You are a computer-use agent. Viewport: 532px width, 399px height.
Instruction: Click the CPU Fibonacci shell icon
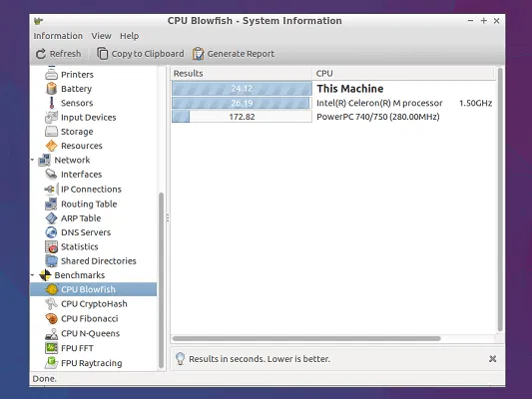click(51, 318)
